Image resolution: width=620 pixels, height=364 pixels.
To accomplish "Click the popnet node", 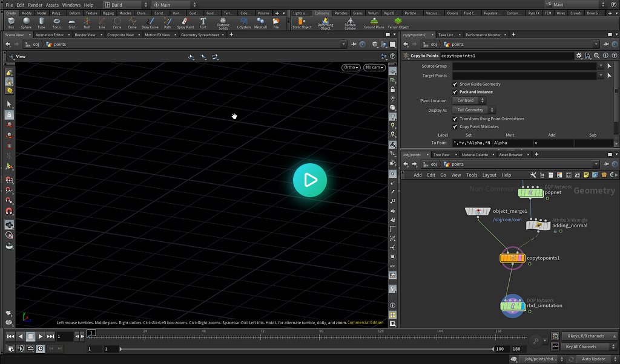I will coord(530,193).
